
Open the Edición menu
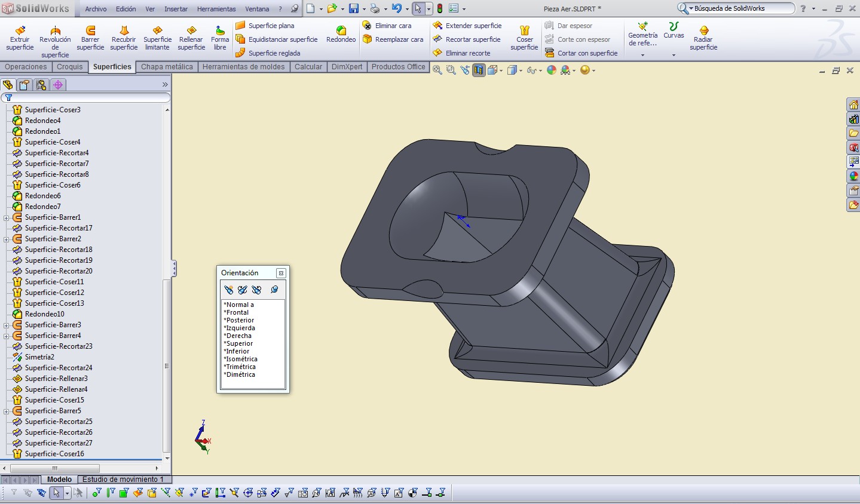point(126,9)
